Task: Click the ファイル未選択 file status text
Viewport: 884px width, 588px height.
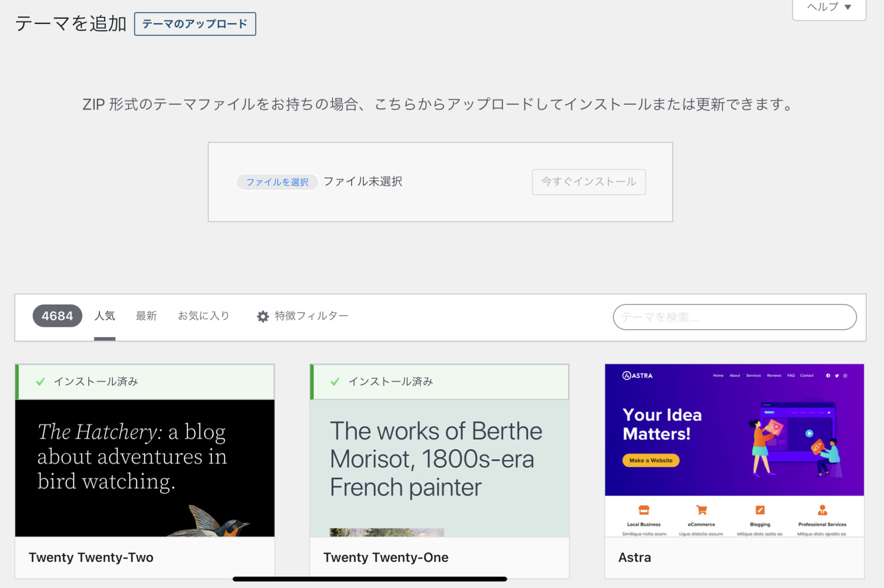Action: 363,181
